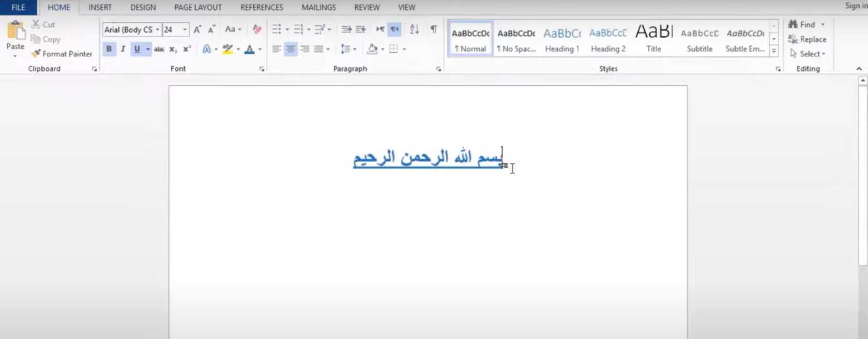868x339 pixels.
Task: Switch to the REVIEW tab
Action: (367, 7)
